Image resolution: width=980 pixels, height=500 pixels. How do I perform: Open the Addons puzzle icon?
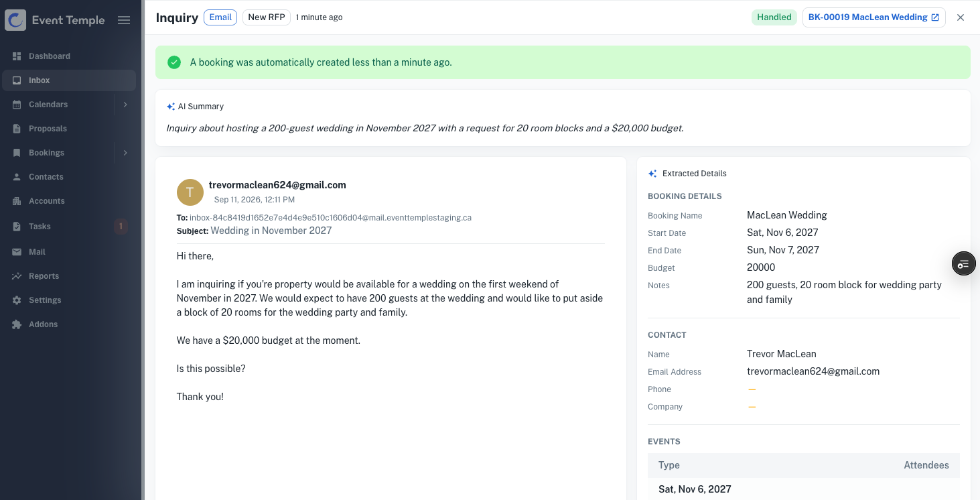17,324
